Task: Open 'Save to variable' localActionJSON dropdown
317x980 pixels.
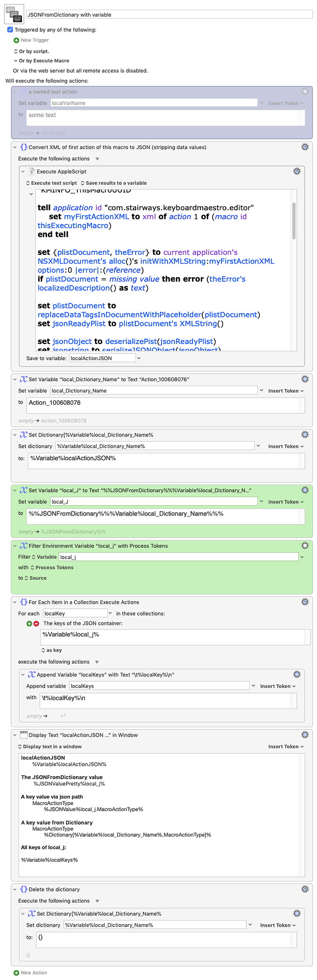Action: click(139, 358)
